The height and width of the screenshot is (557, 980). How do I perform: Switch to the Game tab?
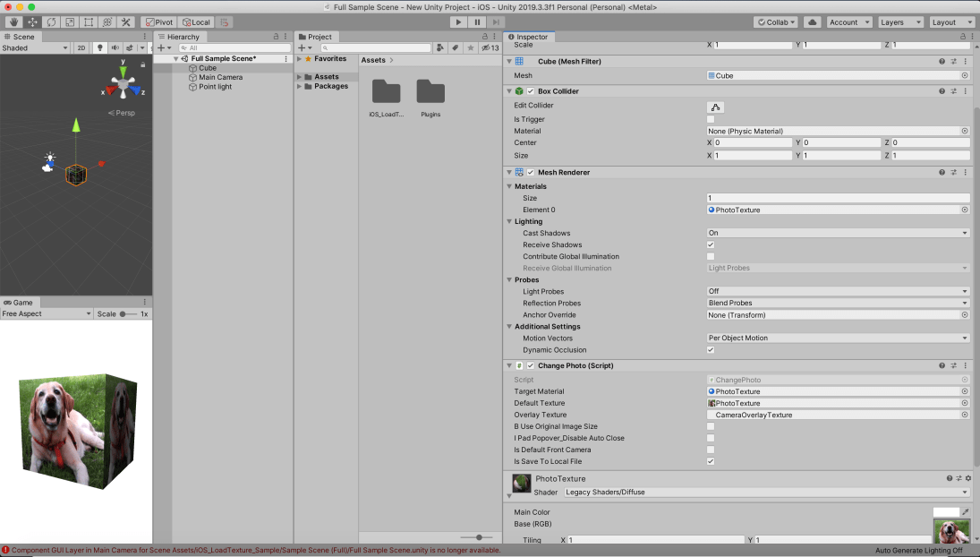20,302
